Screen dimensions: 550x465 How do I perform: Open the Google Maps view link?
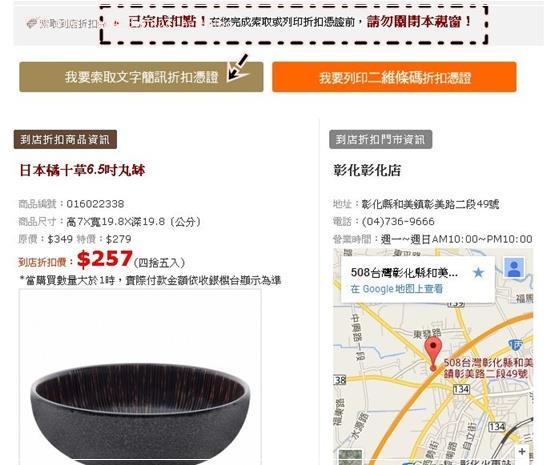(397, 289)
